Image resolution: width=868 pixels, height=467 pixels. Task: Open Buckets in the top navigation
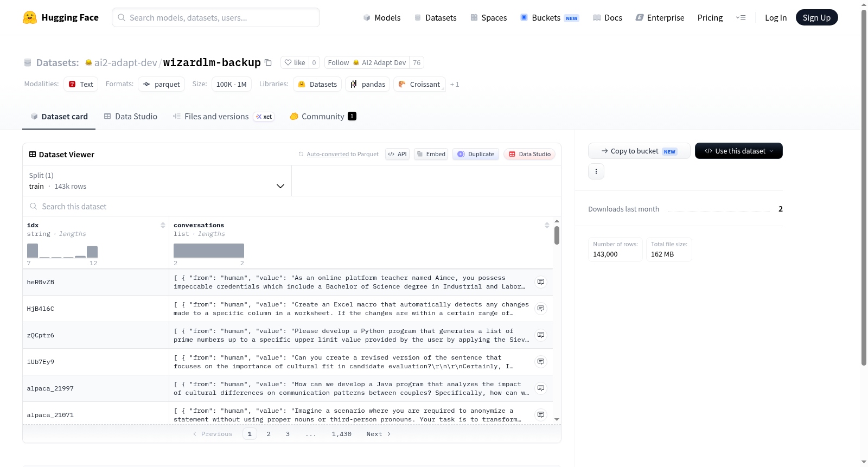point(550,17)
